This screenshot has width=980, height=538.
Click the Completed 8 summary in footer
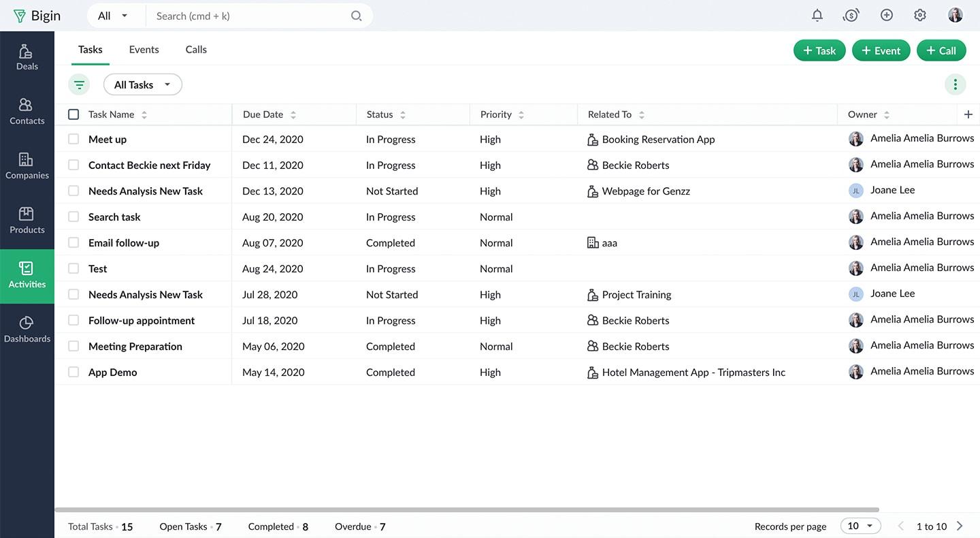click(x=278, y=526)
